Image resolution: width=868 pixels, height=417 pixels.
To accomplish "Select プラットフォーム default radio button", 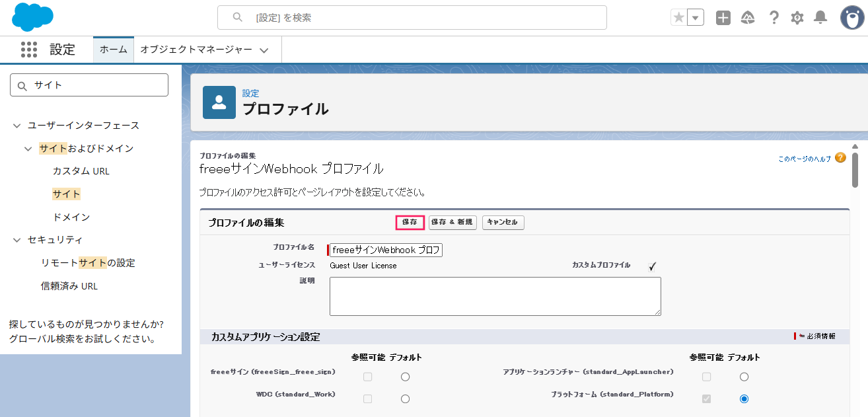I will pyautogui.click(x=744, y=398).
